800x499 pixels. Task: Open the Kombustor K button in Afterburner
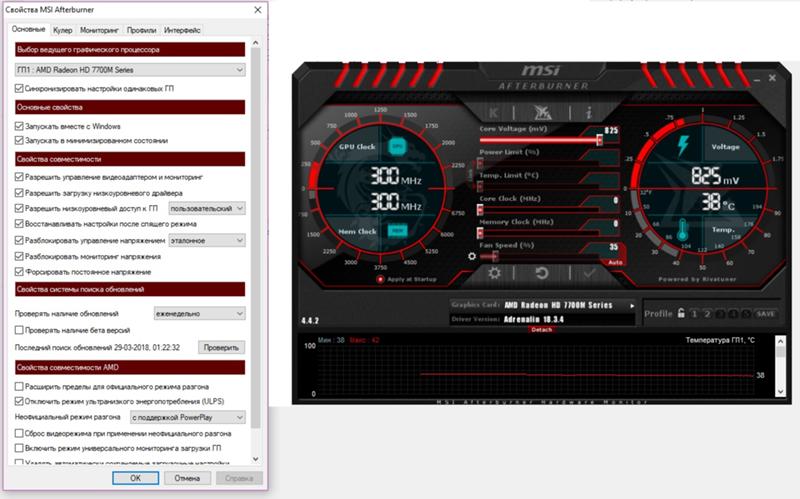pos(493,112)
